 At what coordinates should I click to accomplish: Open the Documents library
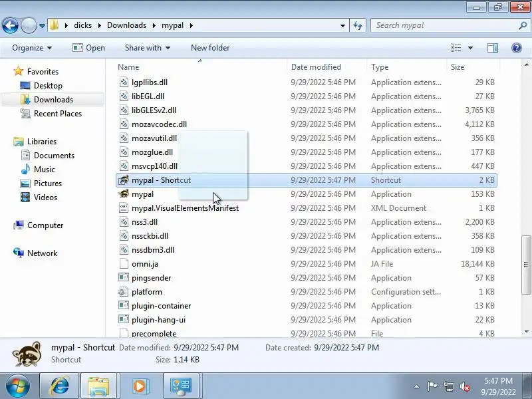pos(54,156)
